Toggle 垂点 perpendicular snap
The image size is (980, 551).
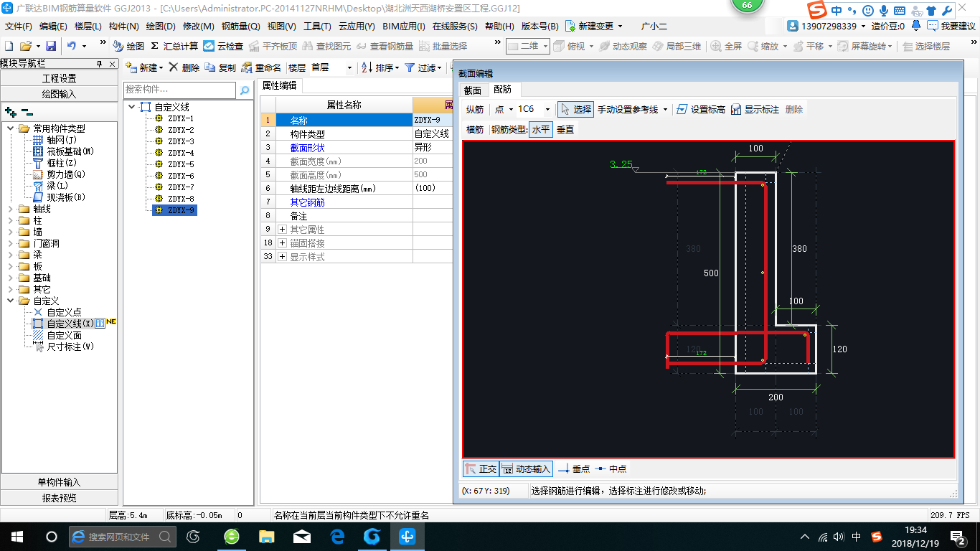(x=574, y=468)
